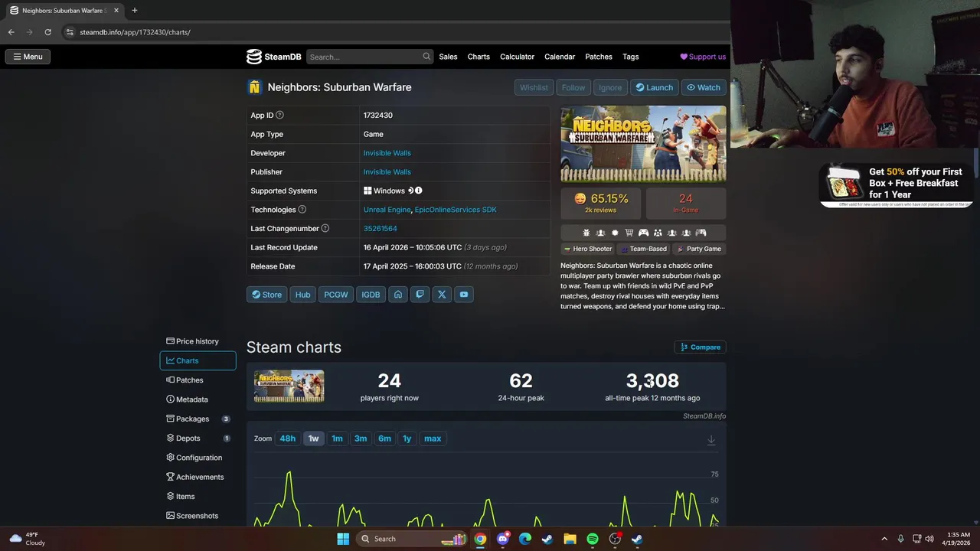Open Charts in the top navigation
This screenshot has width=980, height=551.
[479, 57]
